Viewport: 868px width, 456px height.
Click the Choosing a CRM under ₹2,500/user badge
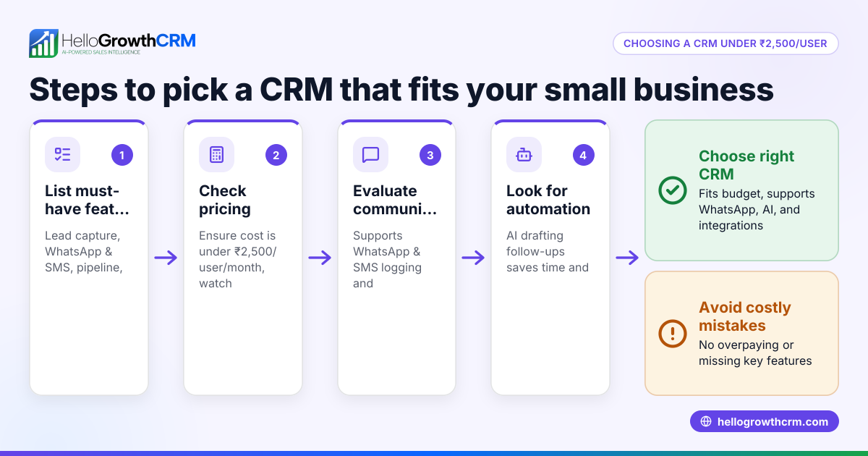click(726, 43)
